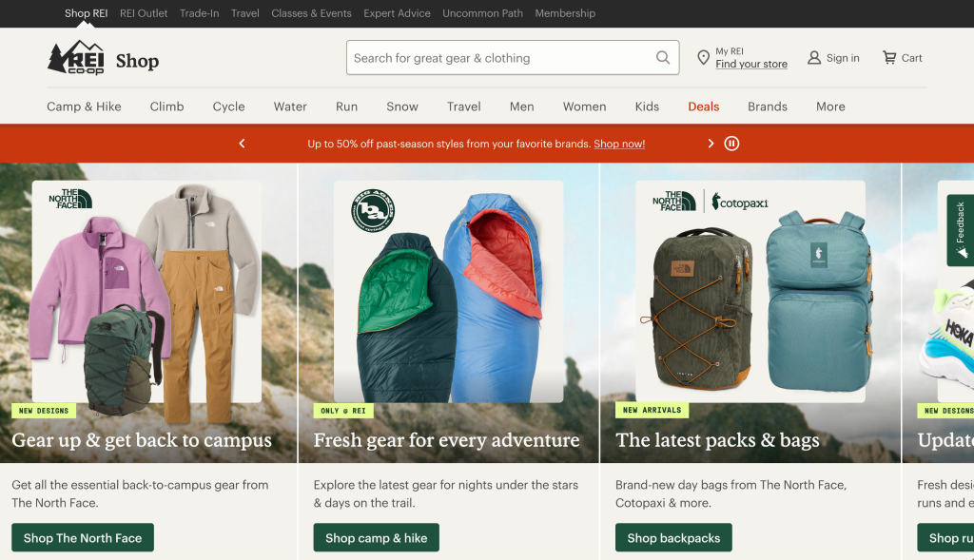The height and width of the screenshot is (560, 974).
Task: Open Classes & Events
Action: point(311,13)
